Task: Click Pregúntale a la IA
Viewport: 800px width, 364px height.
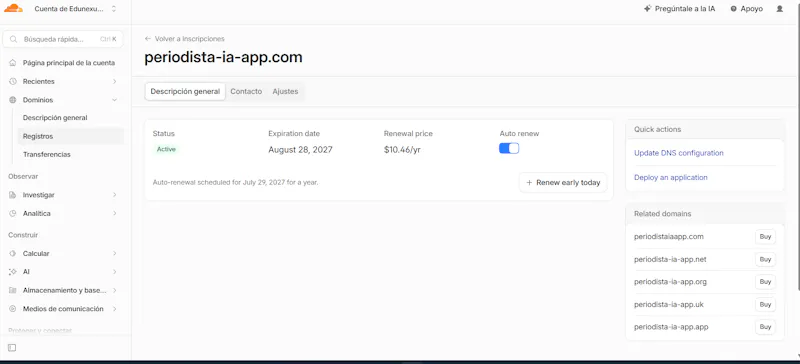Action: pyautogui.click(x=679, y=9)
